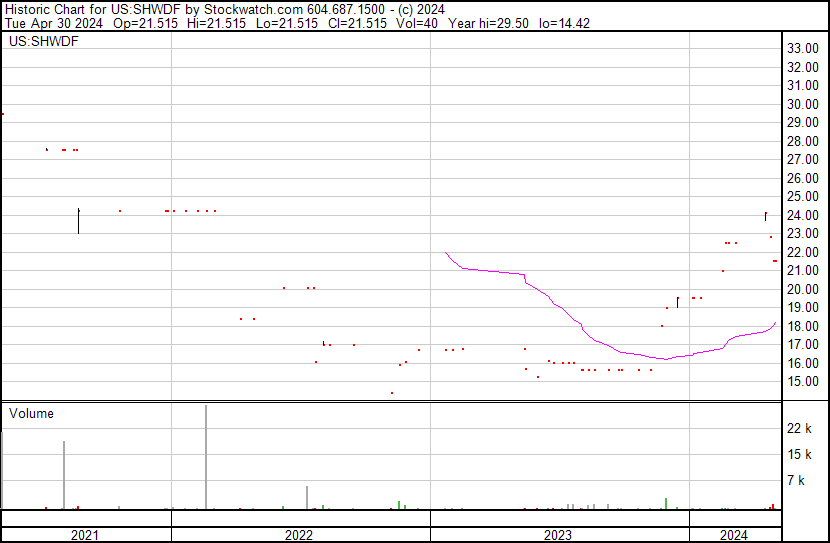Select the 2023 year label on timeline
Viewport: 830px width, 543px height.
coord(558,535)
